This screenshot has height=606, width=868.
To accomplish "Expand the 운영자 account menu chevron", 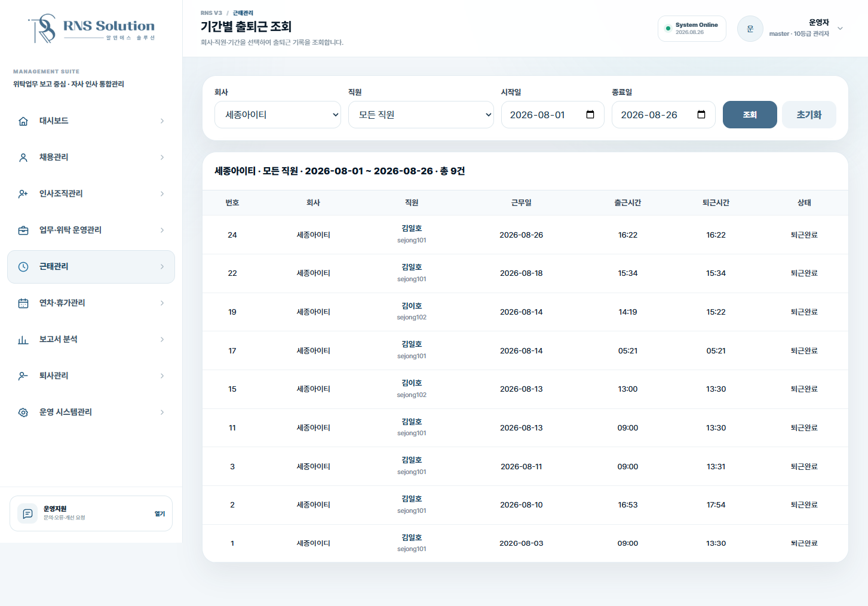I will [x=840, y=29].
